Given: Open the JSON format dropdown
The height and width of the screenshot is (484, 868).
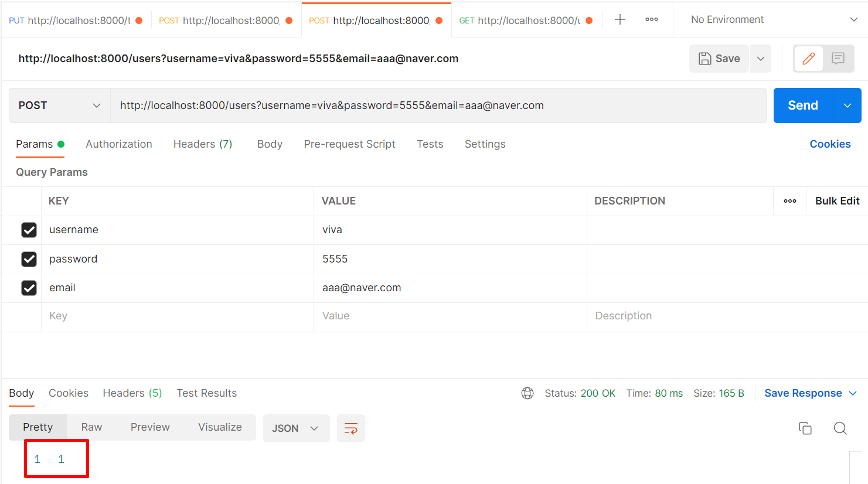Looking at the screenshot, I should click(x=296, y=428).
